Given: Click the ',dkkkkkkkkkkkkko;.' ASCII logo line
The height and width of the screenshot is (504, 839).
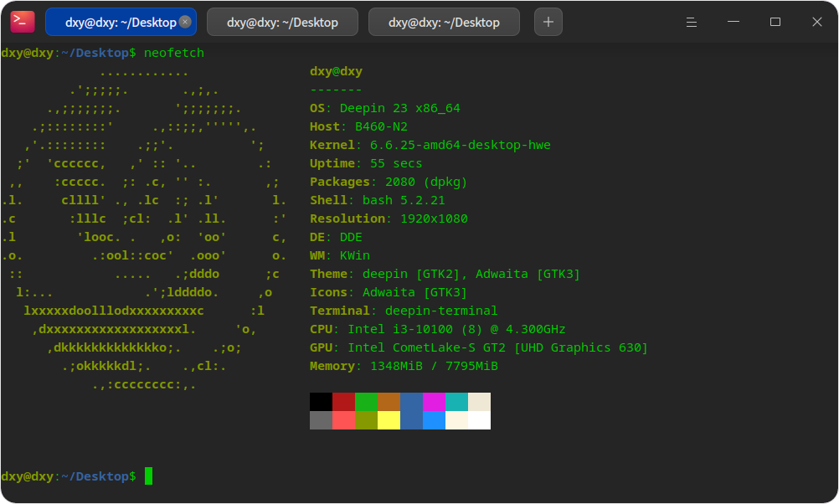Looking at the screenshot, I should (x=114, y=347).
